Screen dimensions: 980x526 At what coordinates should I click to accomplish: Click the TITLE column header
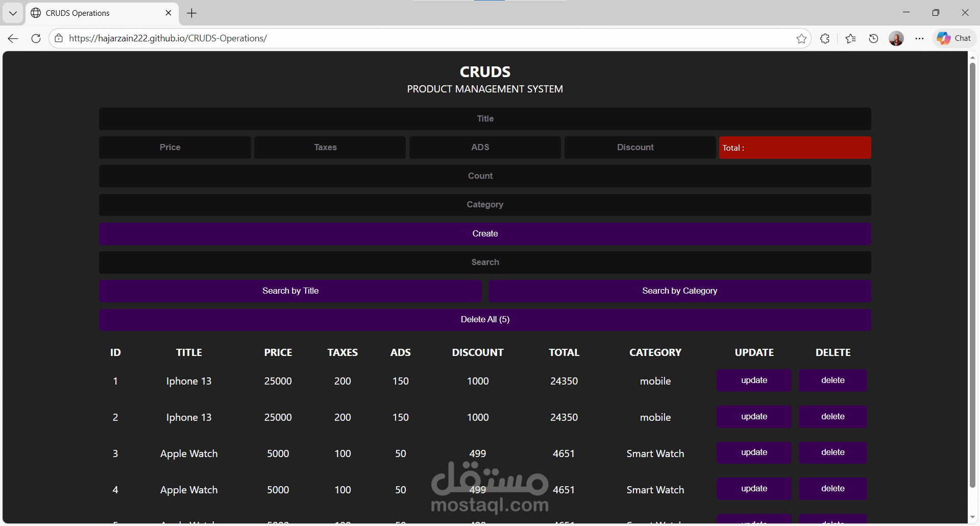pos(189,352)
